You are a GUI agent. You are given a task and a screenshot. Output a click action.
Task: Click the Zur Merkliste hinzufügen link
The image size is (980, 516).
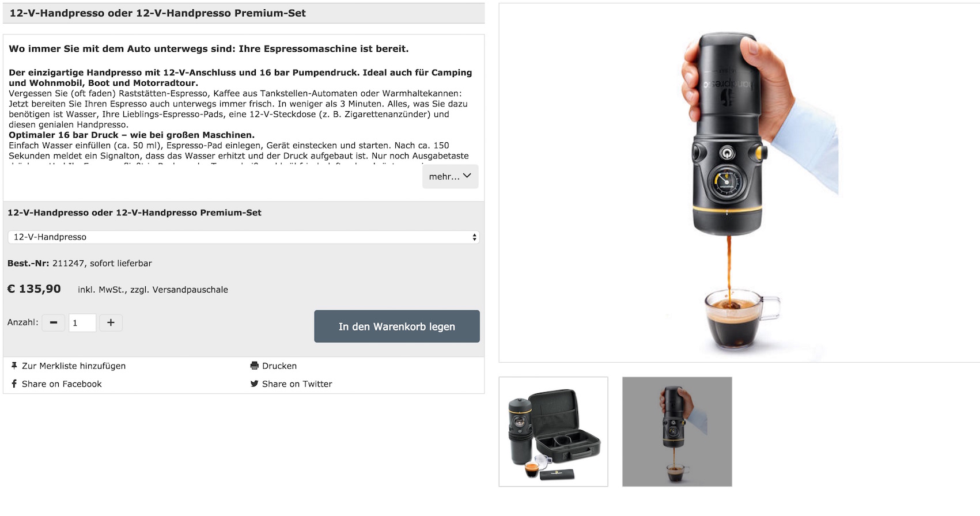[x=74, y=366]
